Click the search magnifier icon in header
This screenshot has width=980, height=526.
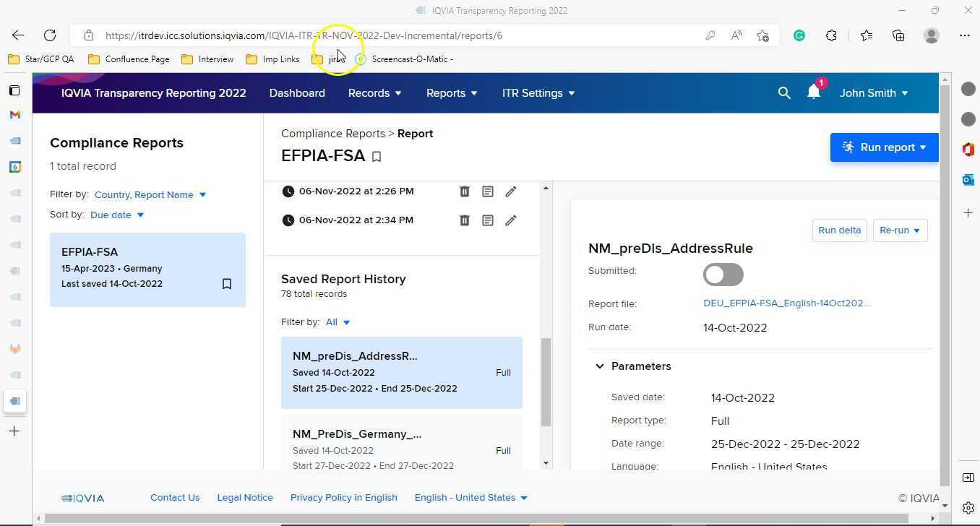click(784, 93)
